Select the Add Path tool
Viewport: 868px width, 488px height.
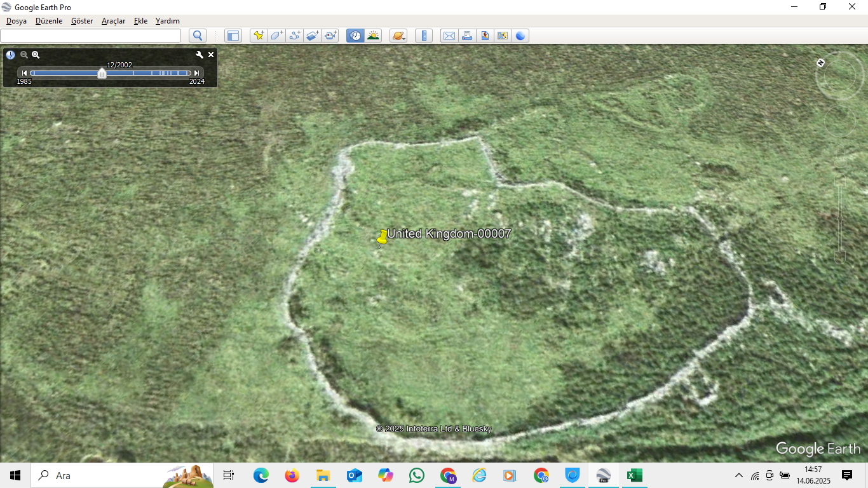pyautogui.click(x=294, y=36)
